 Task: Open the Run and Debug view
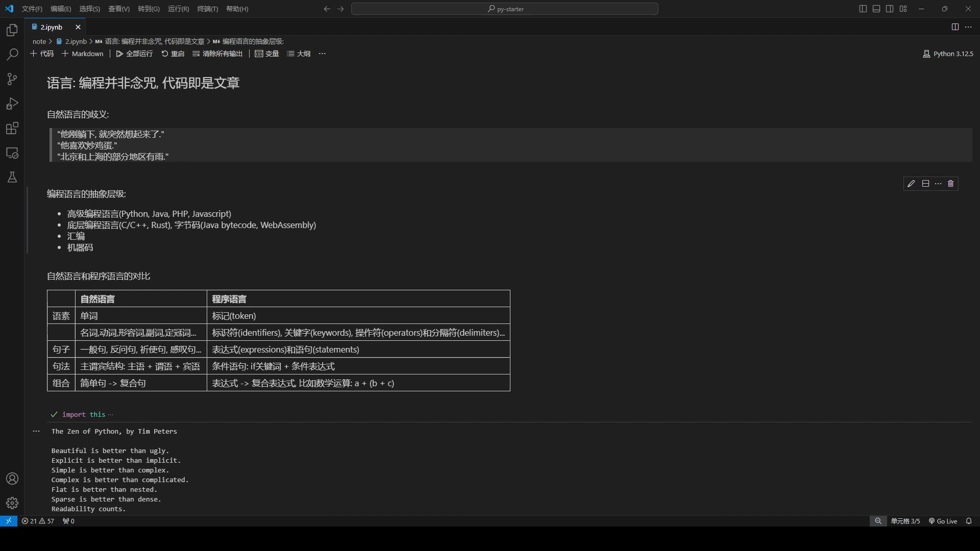12,104
